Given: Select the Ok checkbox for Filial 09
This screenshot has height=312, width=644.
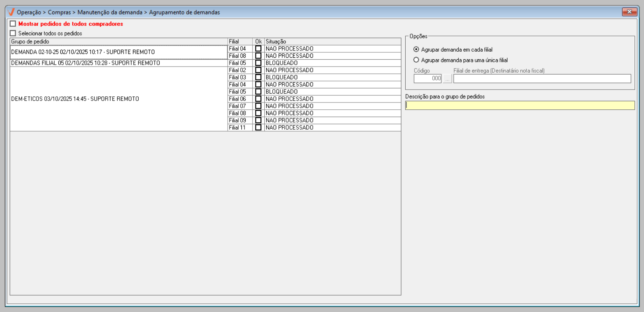Looking at the screenshot, I should pyautogui.click(x=258, y=120).
